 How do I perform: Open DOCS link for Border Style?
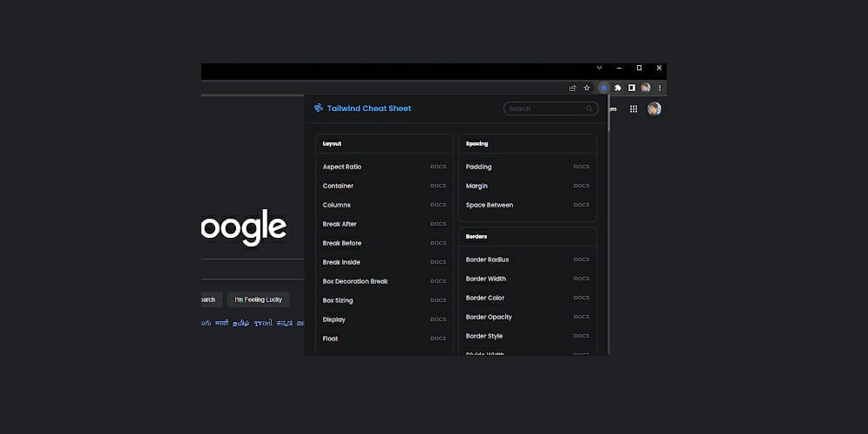point(582,336)
